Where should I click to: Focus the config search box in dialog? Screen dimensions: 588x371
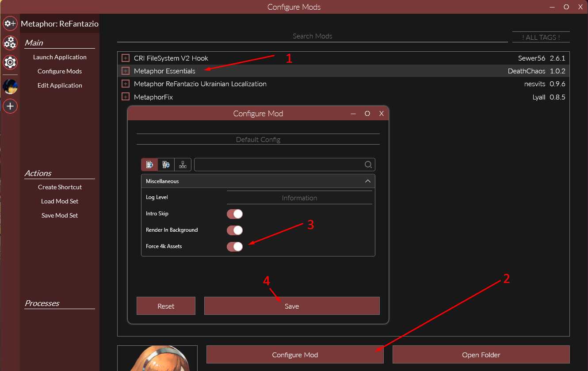click(285, 164)
